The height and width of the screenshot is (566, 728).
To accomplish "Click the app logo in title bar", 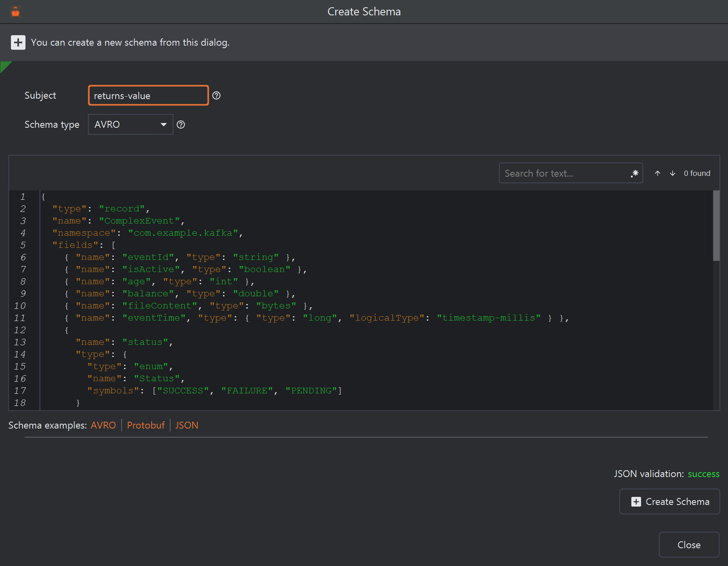I will pyautogui.click(x=15, y=12).
